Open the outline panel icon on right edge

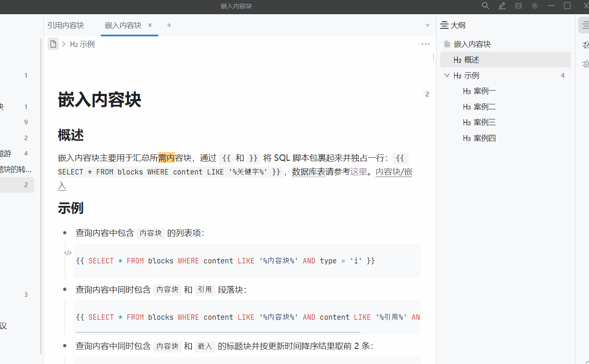click(x=584, y=25)
